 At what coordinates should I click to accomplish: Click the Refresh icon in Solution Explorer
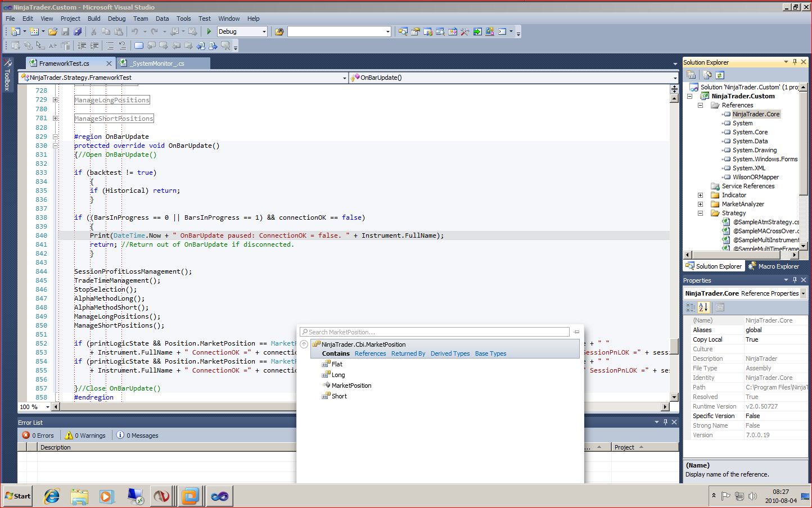point(720,75)
